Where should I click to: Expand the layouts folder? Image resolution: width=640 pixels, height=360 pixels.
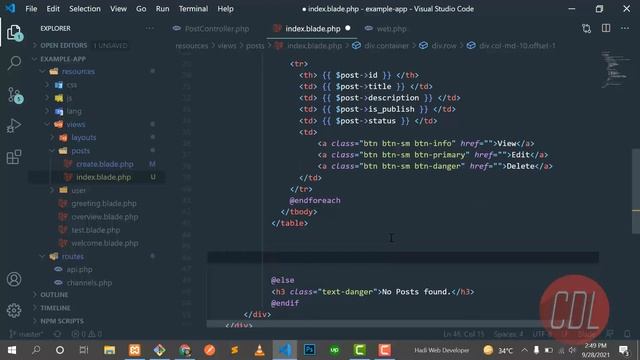(84, 138)
